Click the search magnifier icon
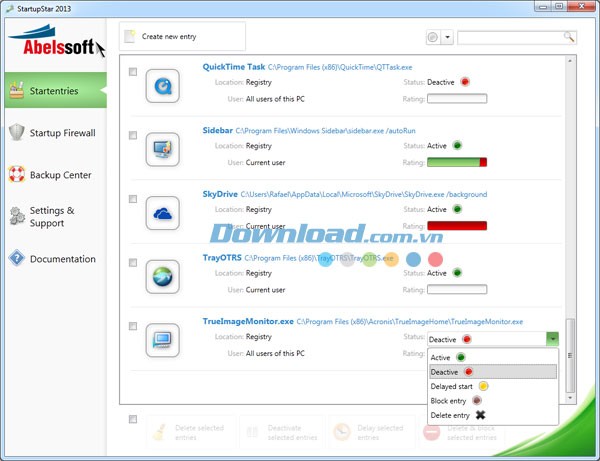This screenshot has height=461, width=600. pos(569,37)
